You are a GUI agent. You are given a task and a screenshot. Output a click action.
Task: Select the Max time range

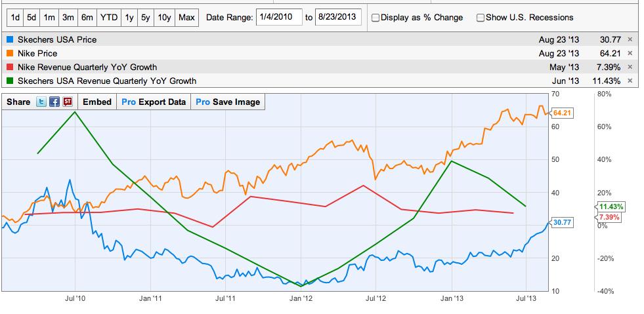(x=187, y=18)
